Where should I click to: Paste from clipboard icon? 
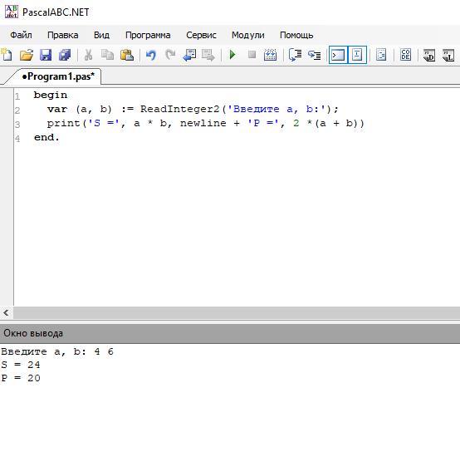127,56
